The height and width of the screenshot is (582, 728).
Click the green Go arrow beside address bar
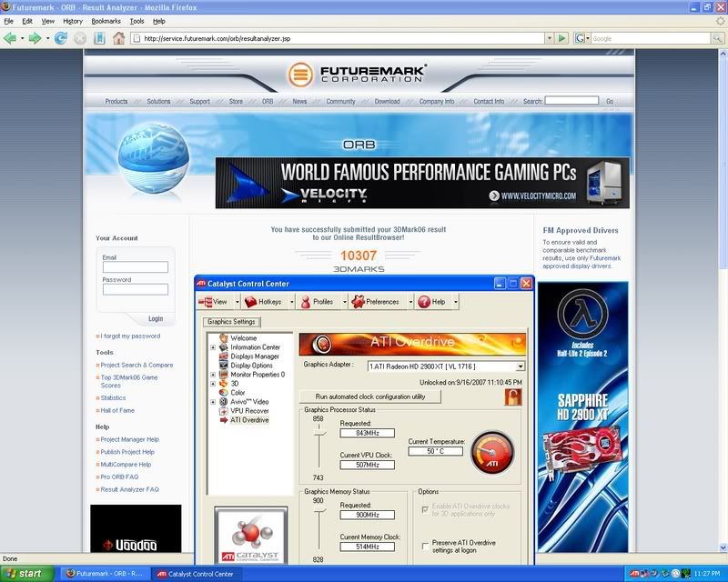coord(561,38)
